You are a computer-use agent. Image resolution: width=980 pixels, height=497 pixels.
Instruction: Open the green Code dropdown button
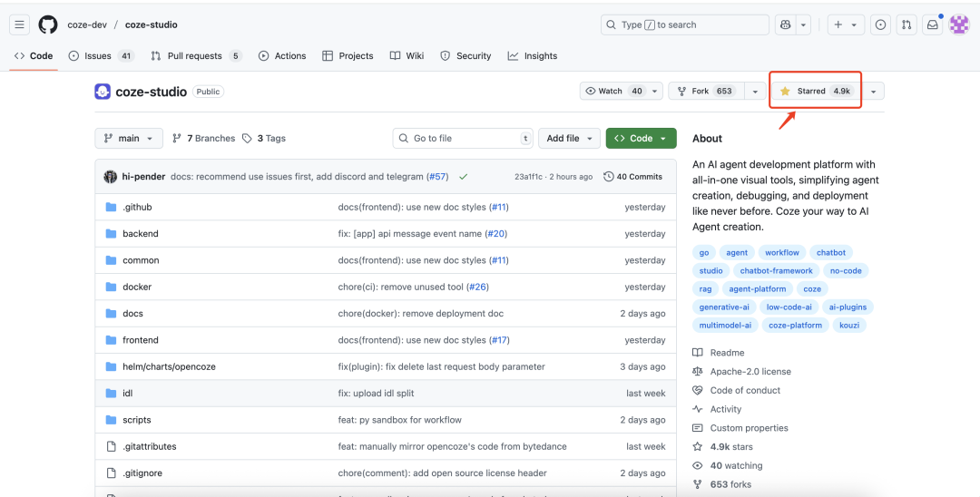click(x=641, y=138)
